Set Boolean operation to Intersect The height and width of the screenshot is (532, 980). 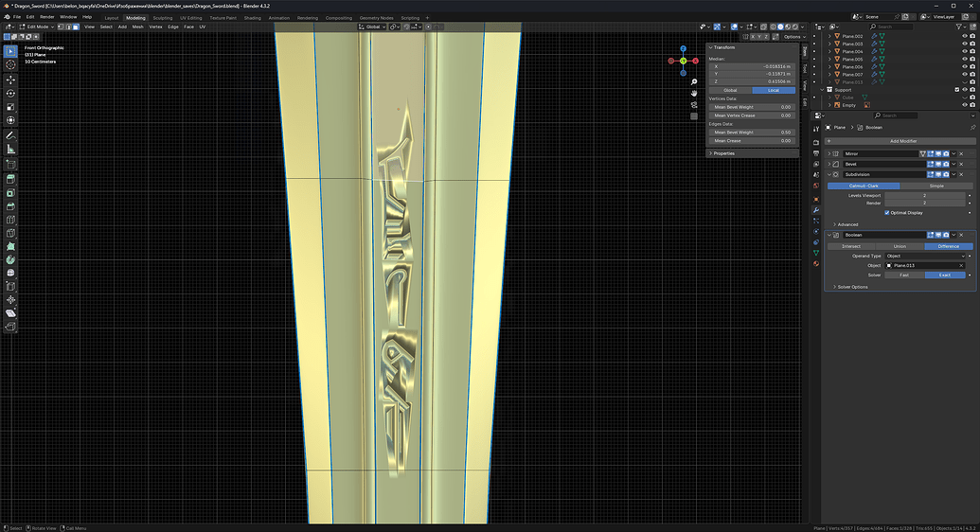pos(851,246)
